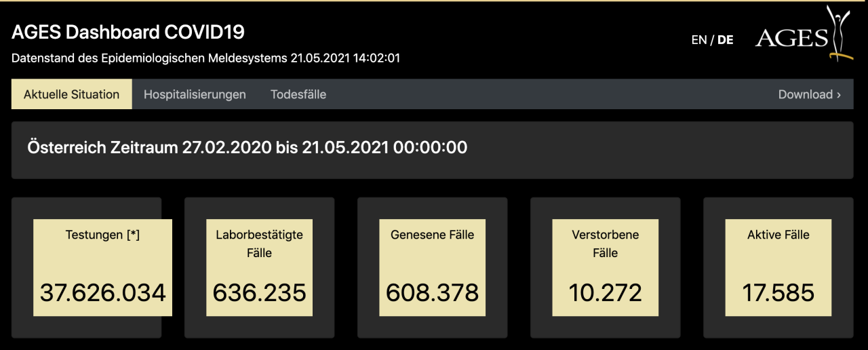This screenshot has width=868, height=350.
Task: Click the value 37.626.034
Action: [102, 292]
